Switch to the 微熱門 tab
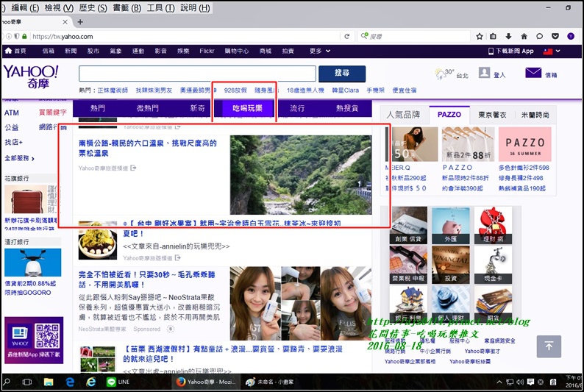This screenshot has width=584, height=392. (148, 108)
